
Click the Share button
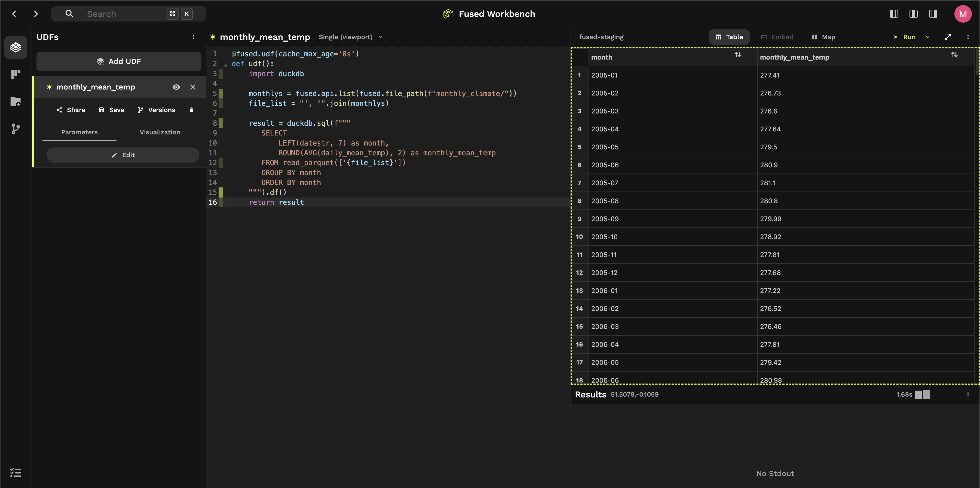coord(71,110)
